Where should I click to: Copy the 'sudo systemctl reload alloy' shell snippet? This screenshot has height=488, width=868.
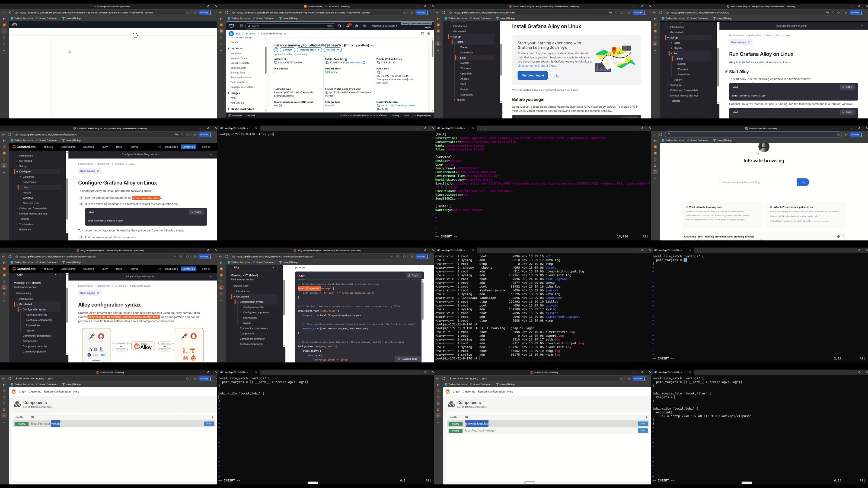196,212
